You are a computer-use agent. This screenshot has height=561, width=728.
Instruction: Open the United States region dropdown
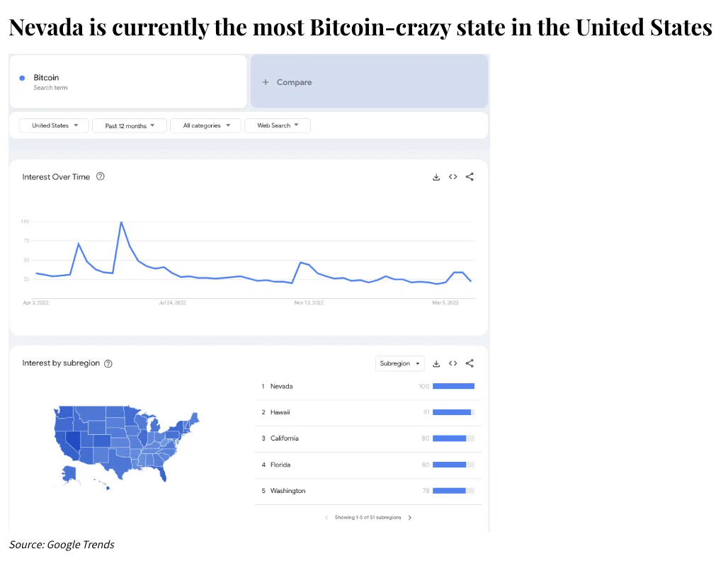tap(54, 125)
